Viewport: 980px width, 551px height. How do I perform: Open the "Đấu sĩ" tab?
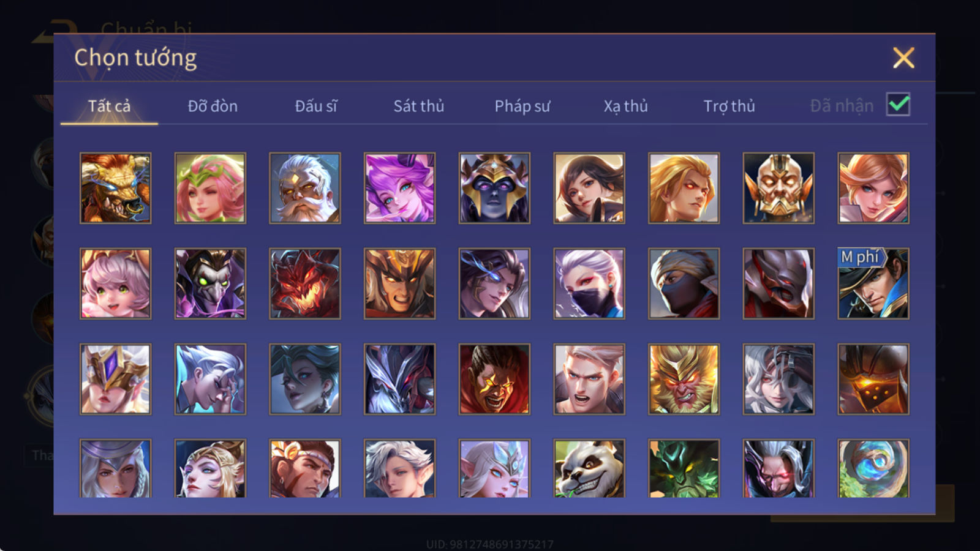tap(316, 106)
